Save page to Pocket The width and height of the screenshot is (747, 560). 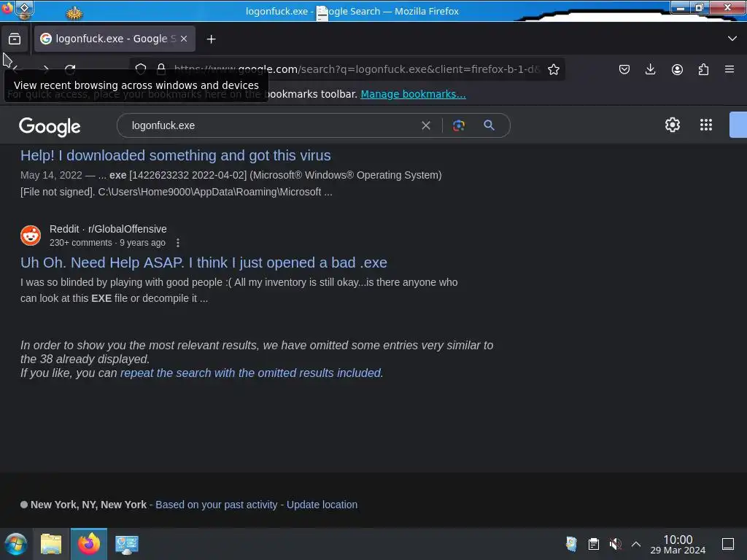[624, 69]
